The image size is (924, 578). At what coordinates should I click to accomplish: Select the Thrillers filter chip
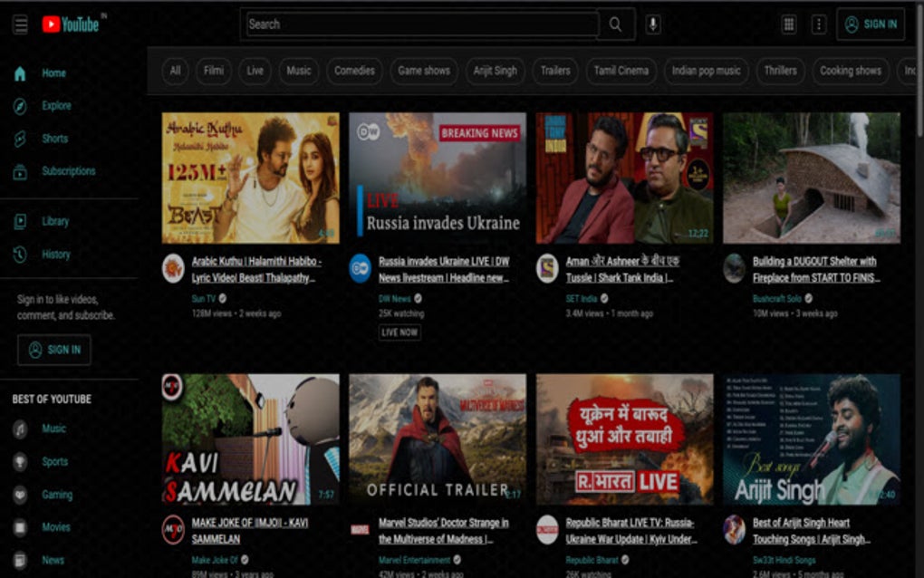[x=780, y=71]
